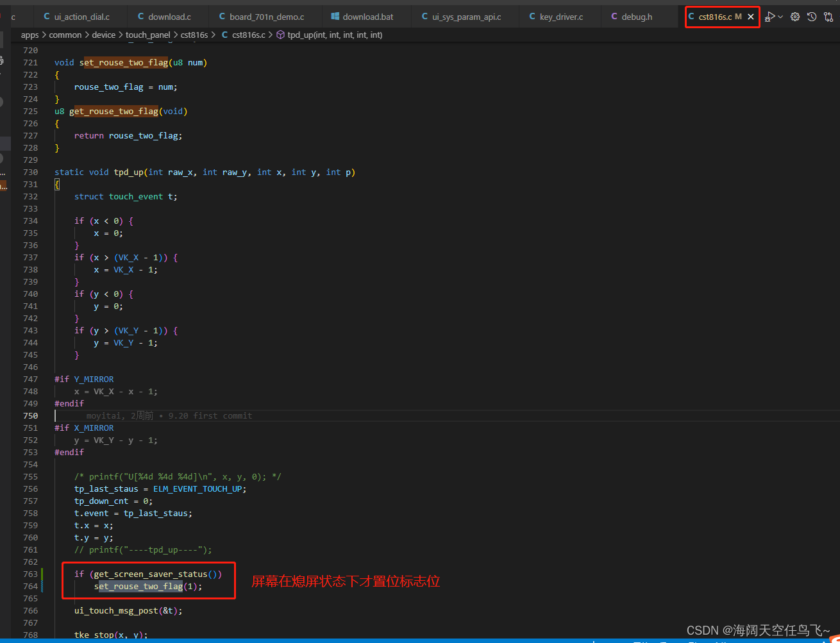Click 'x = VK_X - 1;' on line 738

coord(126,269)
